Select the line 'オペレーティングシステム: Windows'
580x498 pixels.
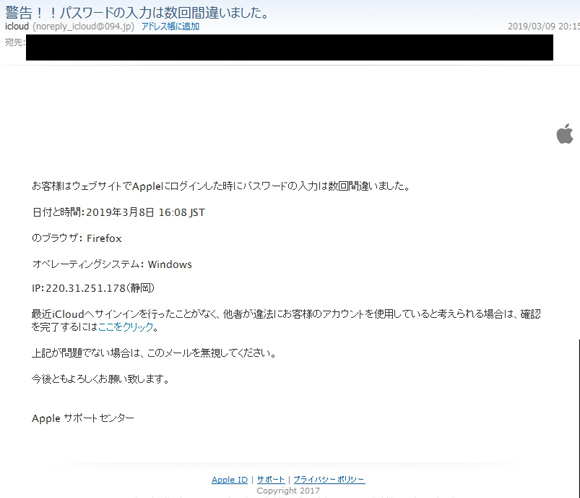tap(112, 264)
